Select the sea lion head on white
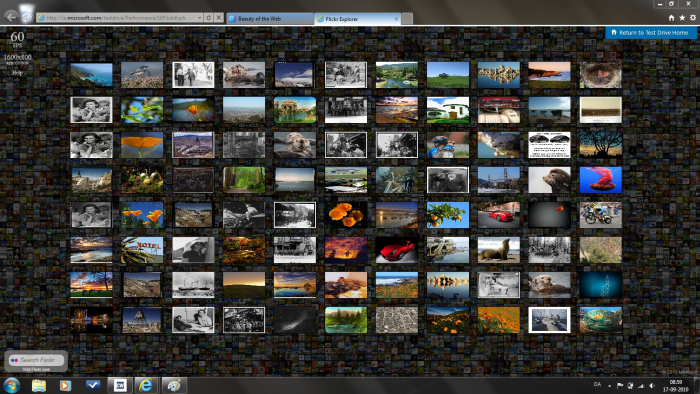Viewport: 700px width, 394px height. (549, 180)
